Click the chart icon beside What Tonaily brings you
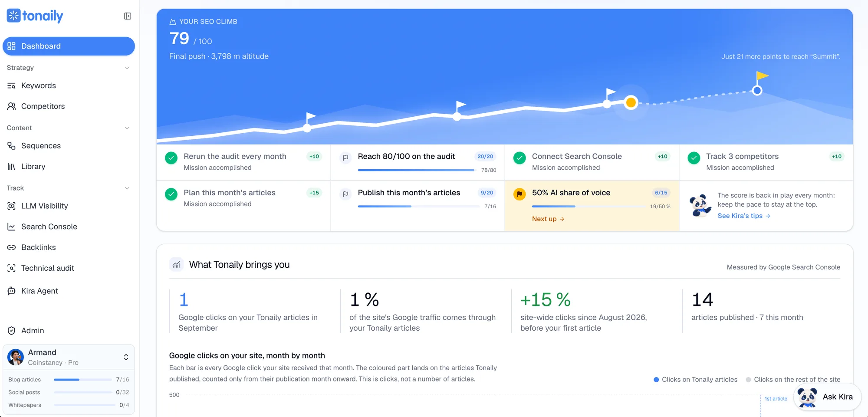The width and height of the screenshot is (868, 417). click(x=176, y=265)
